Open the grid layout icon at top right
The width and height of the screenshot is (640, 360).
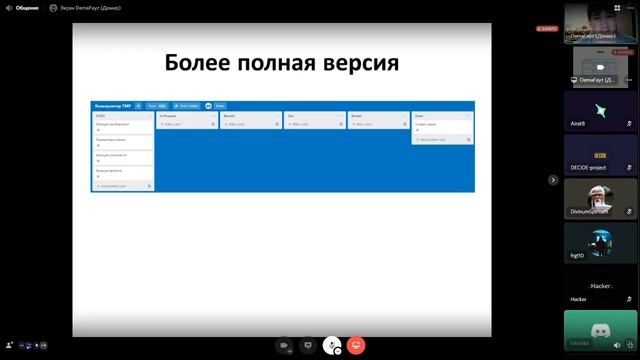pos(617,8)
